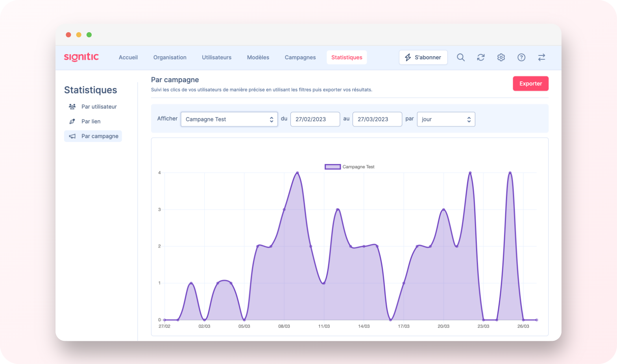The height and width of the screenshot is (364, 617).
Task: Open Par utilisateur statistics
Action: pos(93,107)
